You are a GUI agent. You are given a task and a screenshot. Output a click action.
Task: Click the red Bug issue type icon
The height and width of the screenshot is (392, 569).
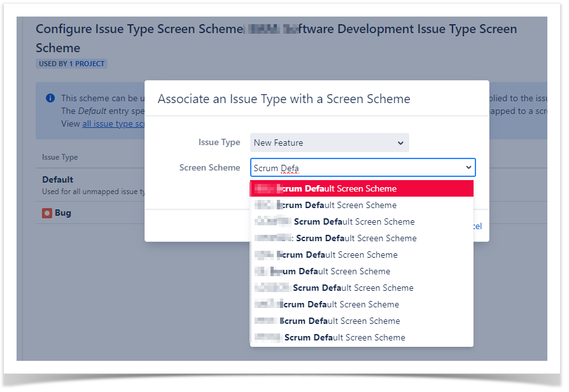pos(47,213)
